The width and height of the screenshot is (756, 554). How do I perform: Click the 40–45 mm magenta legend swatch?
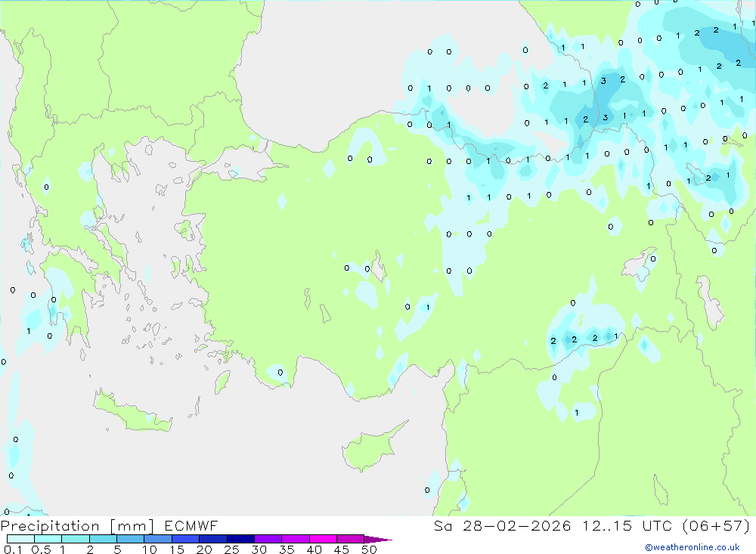[323, 539]
